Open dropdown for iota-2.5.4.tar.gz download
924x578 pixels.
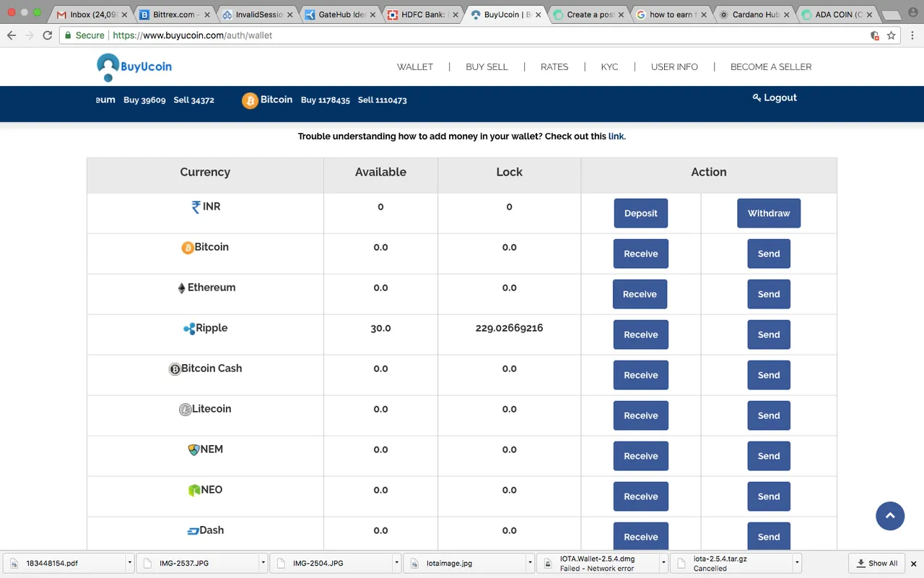[x=797, y=563]
